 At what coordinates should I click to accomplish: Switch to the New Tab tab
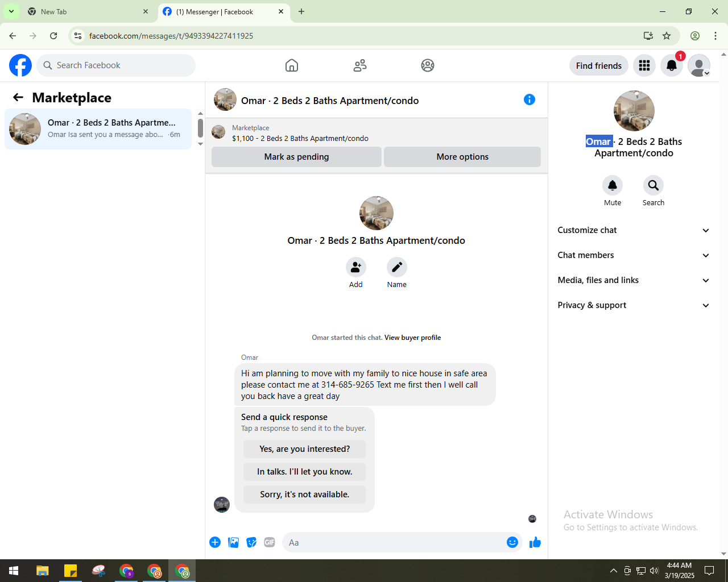pos(88,11)
